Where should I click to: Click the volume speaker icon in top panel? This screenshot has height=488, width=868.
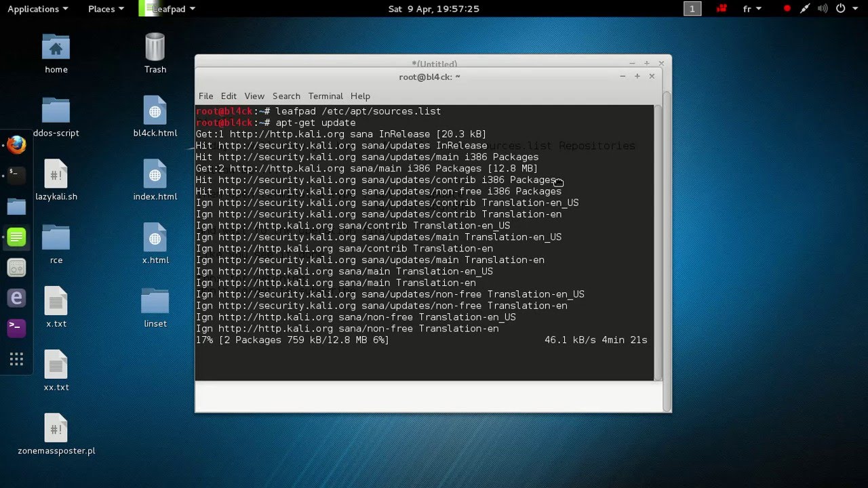pos(823,9)
